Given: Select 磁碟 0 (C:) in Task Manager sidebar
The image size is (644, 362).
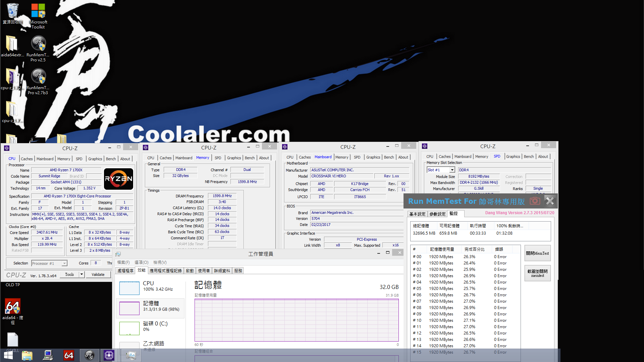Looking at the screenshot, I should tap(150, 328).
